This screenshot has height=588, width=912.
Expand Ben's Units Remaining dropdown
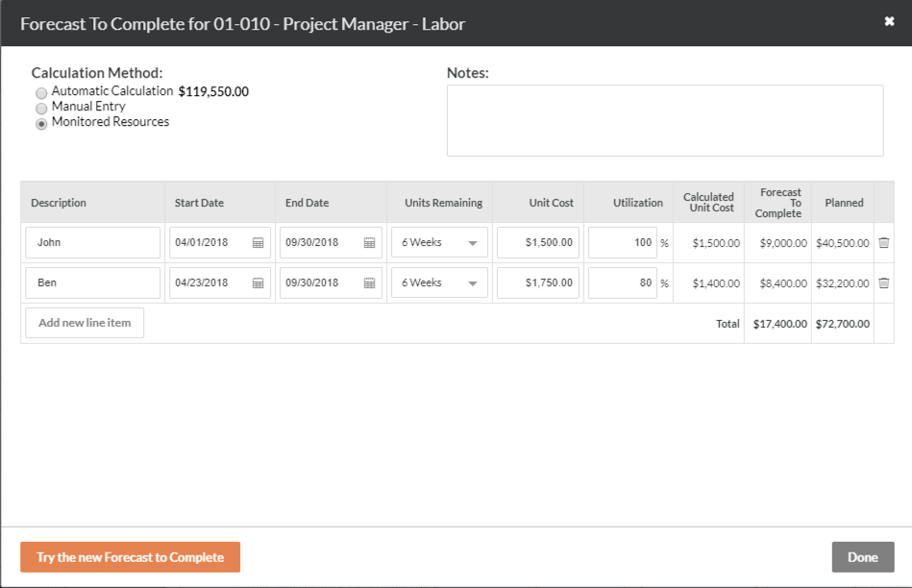[x=439, y=282]
